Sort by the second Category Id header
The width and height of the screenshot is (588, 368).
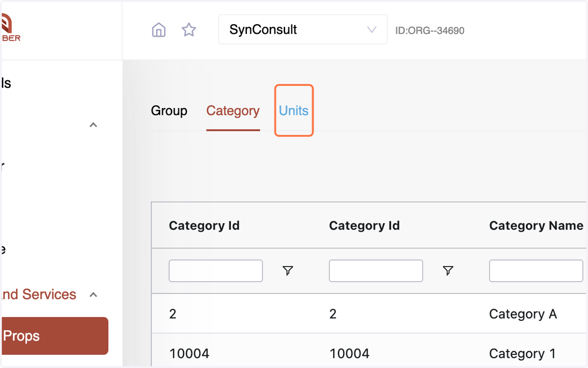click(x=365, y=226)
